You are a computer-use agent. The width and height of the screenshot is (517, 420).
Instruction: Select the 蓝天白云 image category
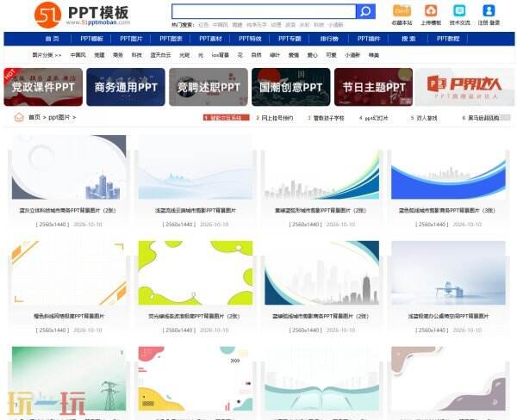coord(160,55)
